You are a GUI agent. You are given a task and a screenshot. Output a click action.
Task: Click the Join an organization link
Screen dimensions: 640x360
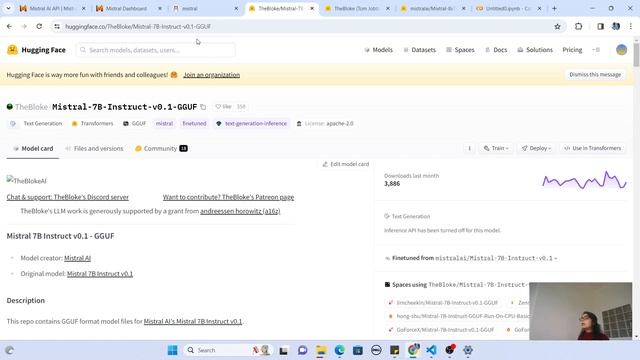(x=211, y=75)
